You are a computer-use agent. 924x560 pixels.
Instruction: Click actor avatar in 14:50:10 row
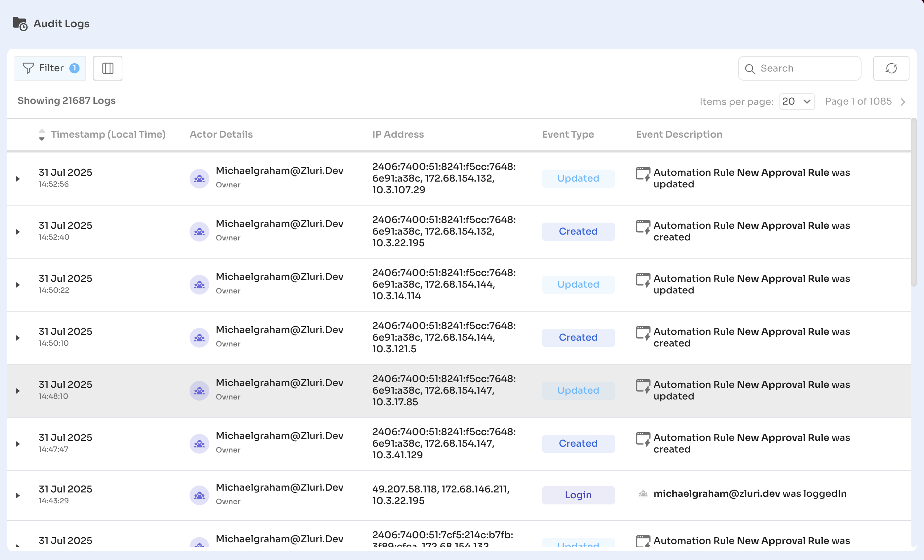pyautogui.click(x=199, y=338)
